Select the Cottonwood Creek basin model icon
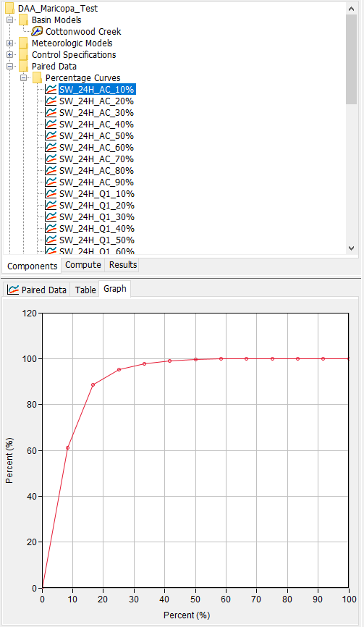The width and height of the screenshot is (364, 627). 37,32
